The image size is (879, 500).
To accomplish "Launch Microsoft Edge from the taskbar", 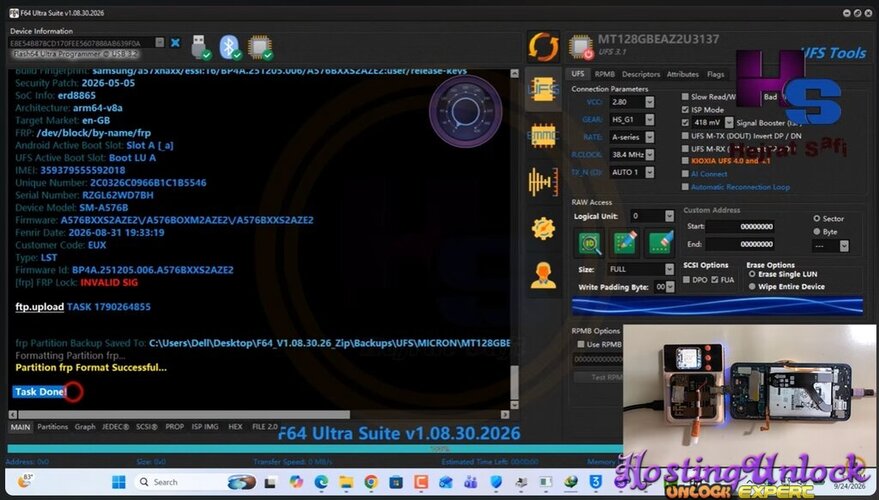I will (321, 482).
